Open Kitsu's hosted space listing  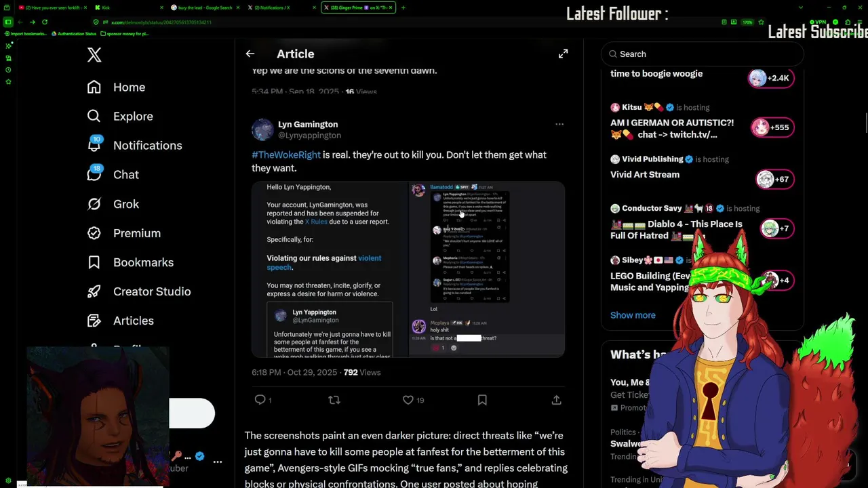702,121
